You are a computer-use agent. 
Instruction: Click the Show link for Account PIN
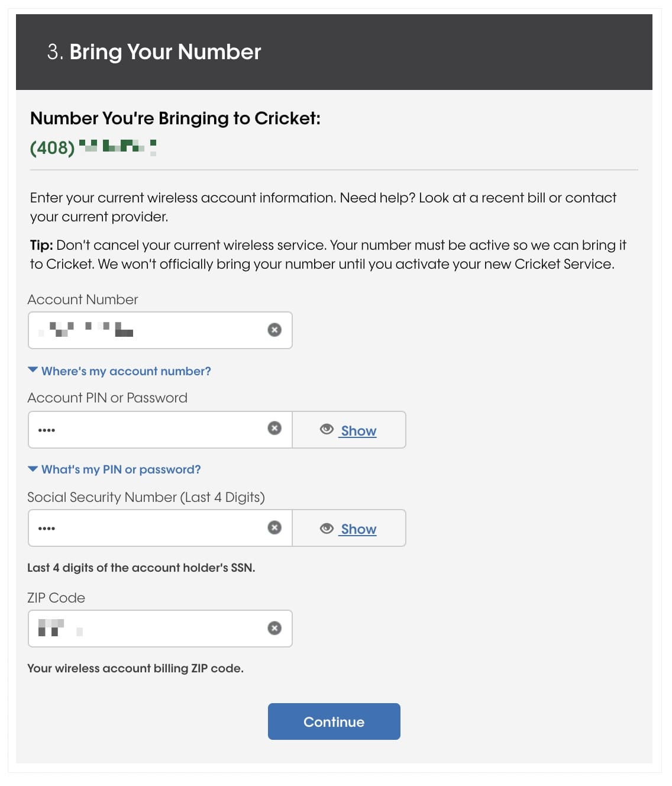pyautogui.click(x=358, y=431)
